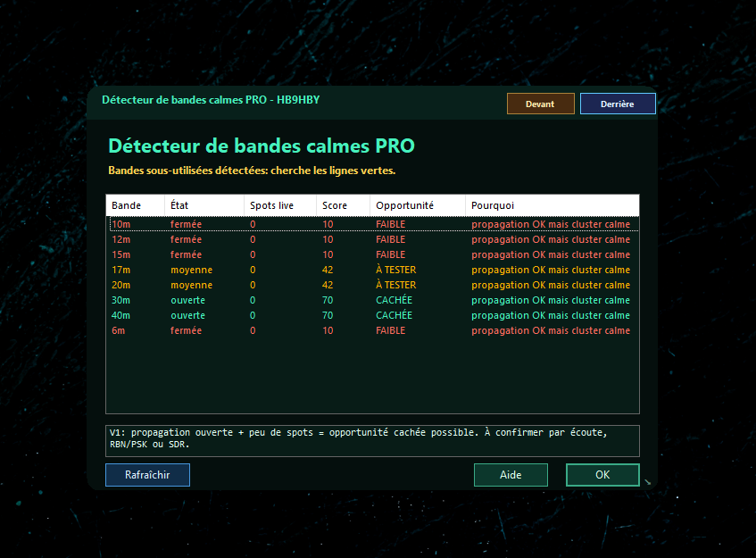Click 'CACHÉE' in 40m row
The height and width of the screenshot is (558, 756).
(x=394, y=315)
